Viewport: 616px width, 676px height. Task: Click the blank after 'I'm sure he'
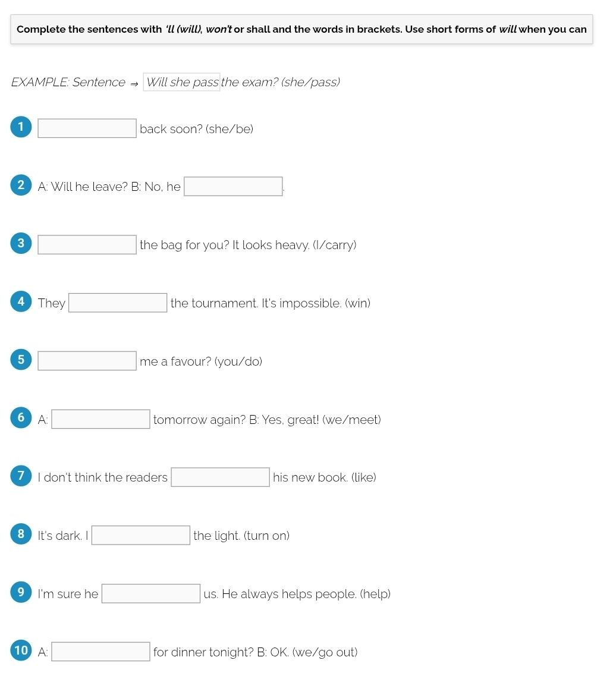pyautogui.click(x=150, y=594)
